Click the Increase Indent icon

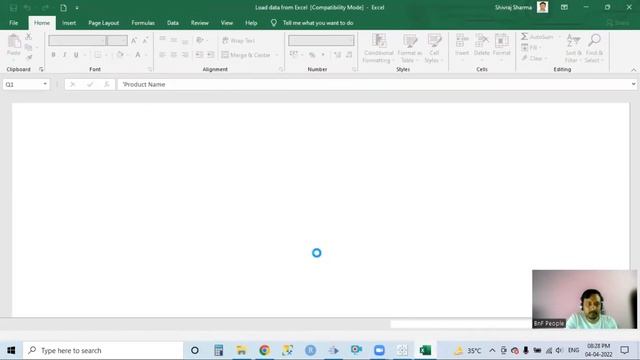[x=211, y=55]
